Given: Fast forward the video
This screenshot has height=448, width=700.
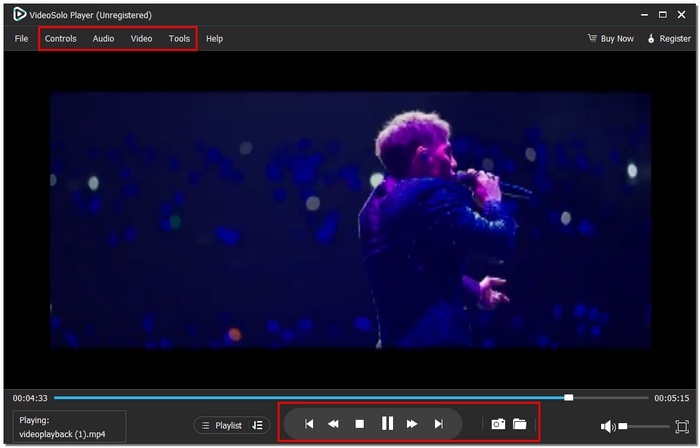Looking at the screenshot, I should click(412, 424).
